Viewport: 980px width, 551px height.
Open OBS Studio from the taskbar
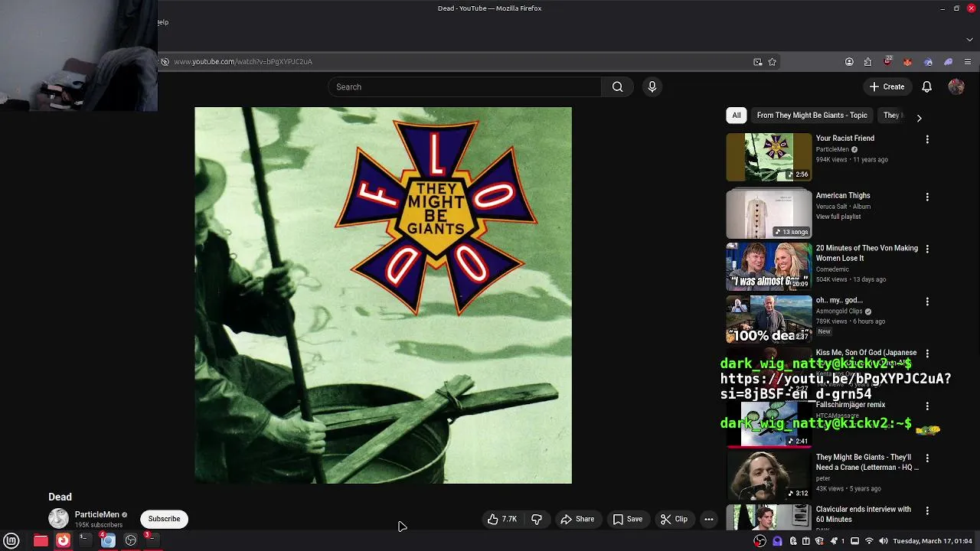click(x=131, y=541)
